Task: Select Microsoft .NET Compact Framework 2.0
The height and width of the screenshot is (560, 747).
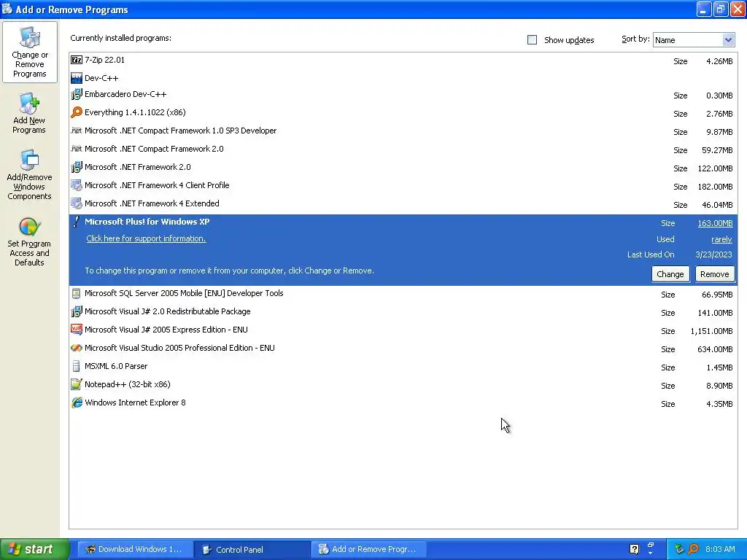Action: pos(403,149)
